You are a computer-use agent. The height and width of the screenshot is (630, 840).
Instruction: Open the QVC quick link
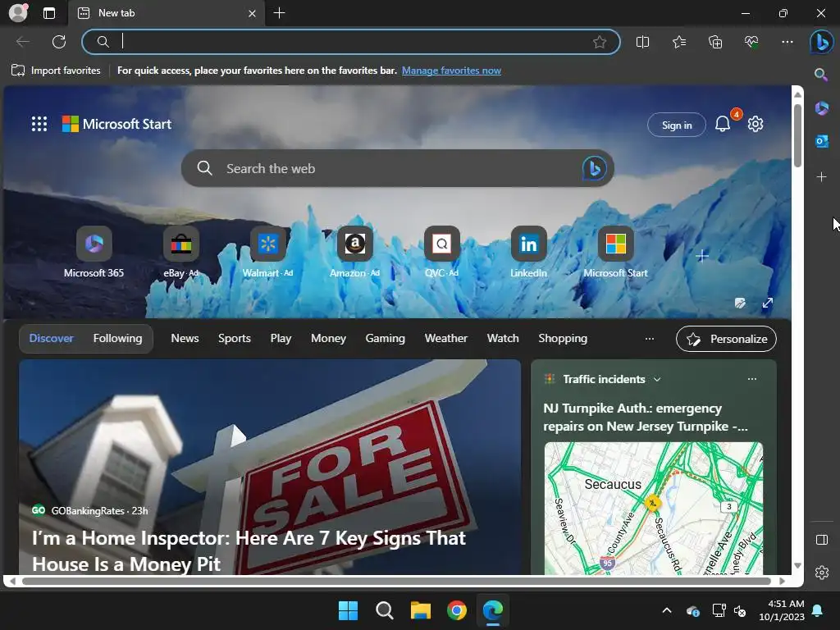[441, 252]
